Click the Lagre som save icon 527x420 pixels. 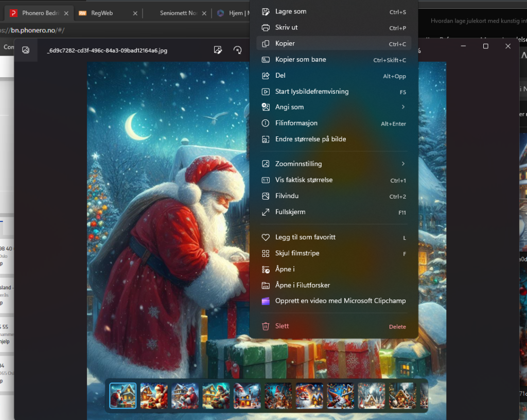click(x=266, y=12)
